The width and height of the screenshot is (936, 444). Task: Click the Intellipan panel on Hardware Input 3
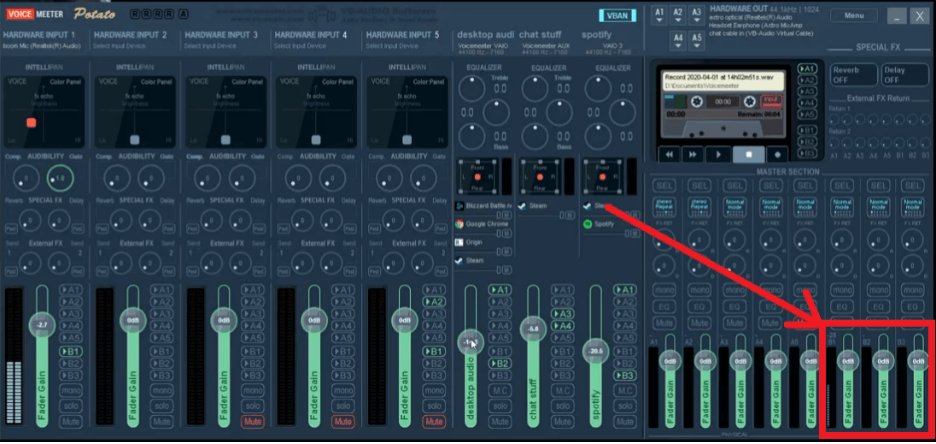point(224,112)
